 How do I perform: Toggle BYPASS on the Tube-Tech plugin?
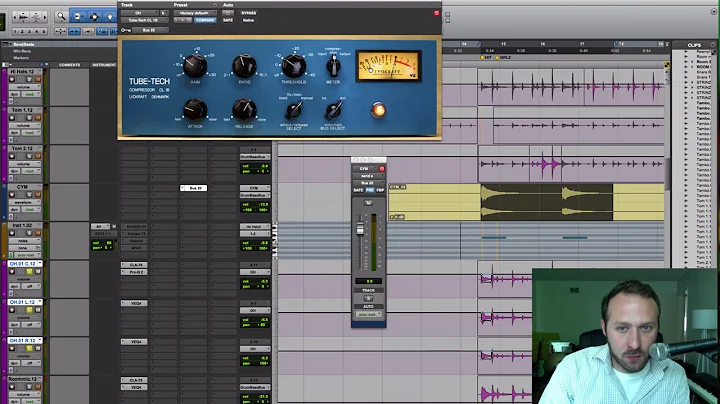click(x=248, y=13)
